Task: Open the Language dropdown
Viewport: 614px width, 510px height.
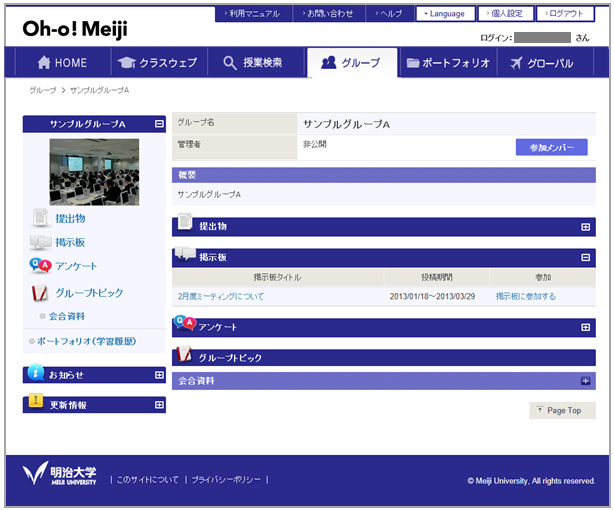Action: tap(445, 14)
